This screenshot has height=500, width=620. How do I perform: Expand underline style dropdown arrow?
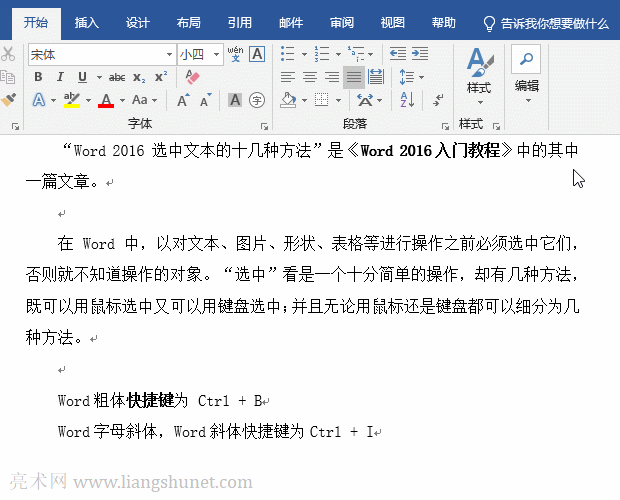tap(99, 77)
